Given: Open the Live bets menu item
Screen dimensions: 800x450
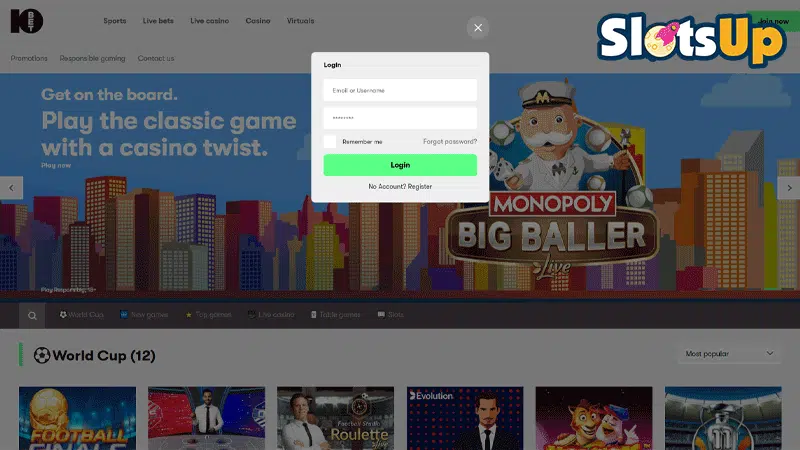Looking at the screenshot, I should coord(158,21).
